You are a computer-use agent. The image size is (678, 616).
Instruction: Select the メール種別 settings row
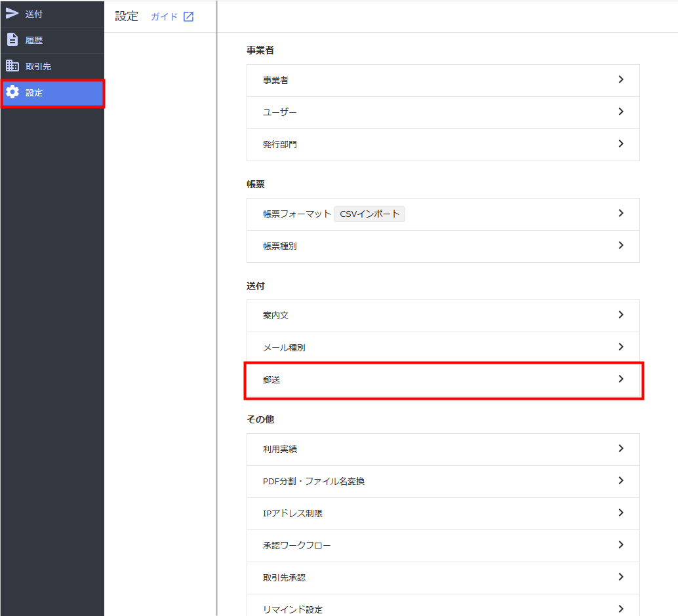pyautogui.click(x=443, y=347)
